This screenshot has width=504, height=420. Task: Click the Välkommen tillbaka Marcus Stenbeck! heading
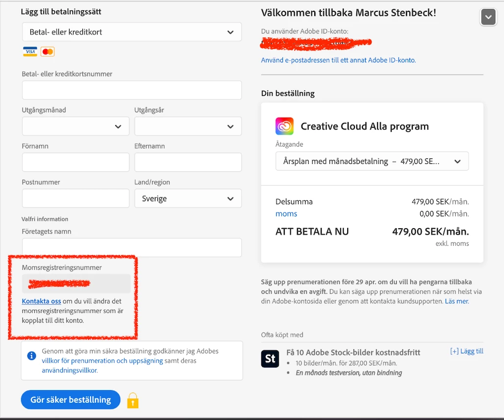pos(349,13)
